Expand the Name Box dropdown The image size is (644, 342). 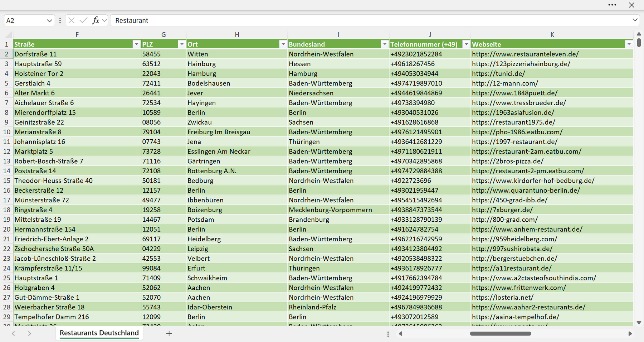(x=49, y=20)
